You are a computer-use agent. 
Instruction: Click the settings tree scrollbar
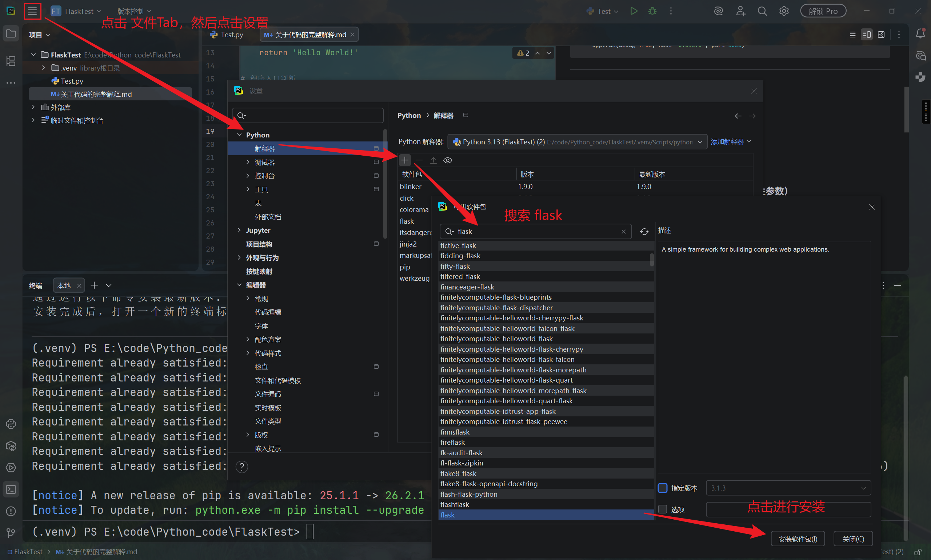(x=385, y=184)
